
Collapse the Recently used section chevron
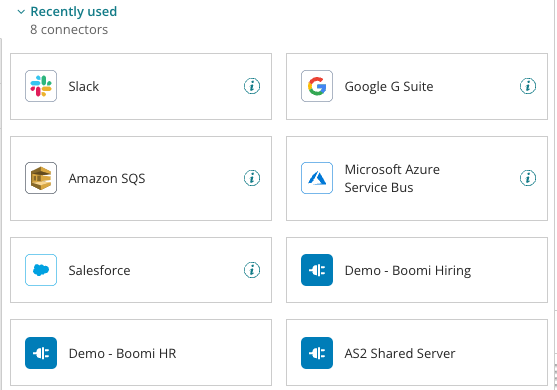pyautogui.click(x=21, y=12)
